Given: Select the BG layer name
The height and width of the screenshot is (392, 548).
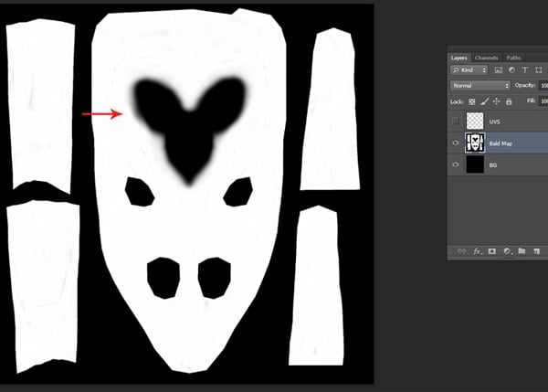Looking at the screenshot, I should [493, 165].
